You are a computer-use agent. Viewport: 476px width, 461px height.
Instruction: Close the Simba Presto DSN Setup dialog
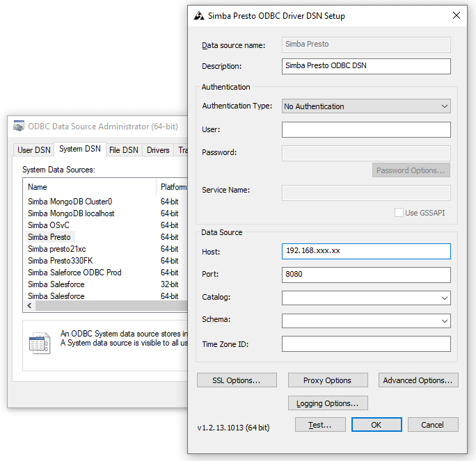click(x=457, y=15)
